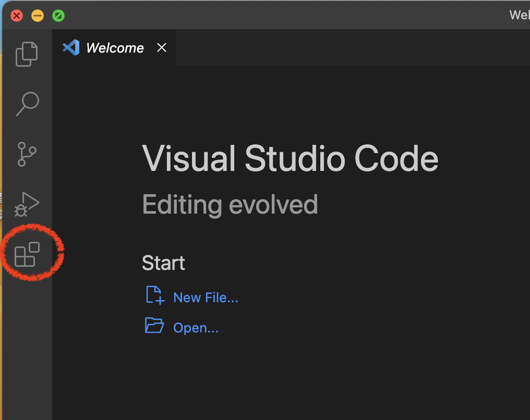Viewport: 530px width, 420px height.
Task: Show the Source Control panel
Action: [27, 154]
